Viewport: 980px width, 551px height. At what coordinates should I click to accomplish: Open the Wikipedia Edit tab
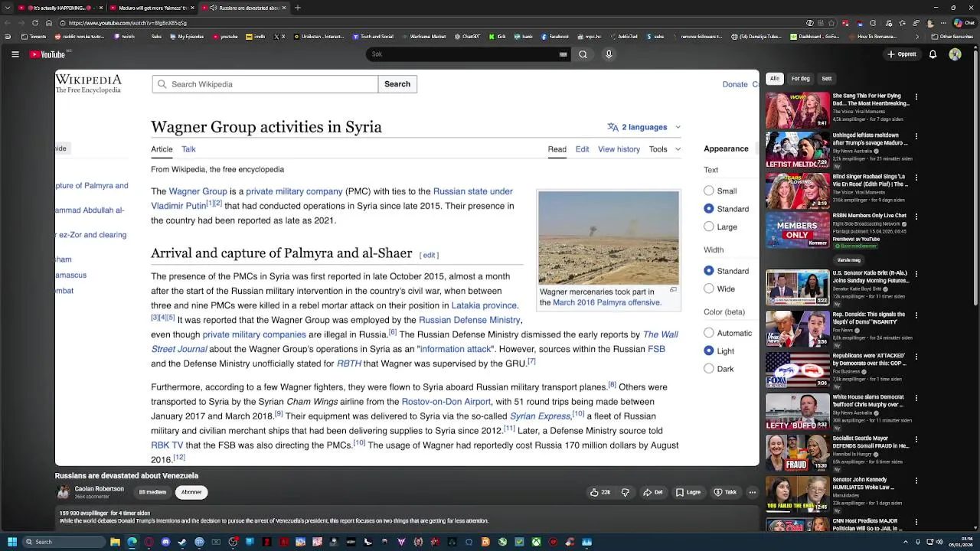tap(582, 149)
